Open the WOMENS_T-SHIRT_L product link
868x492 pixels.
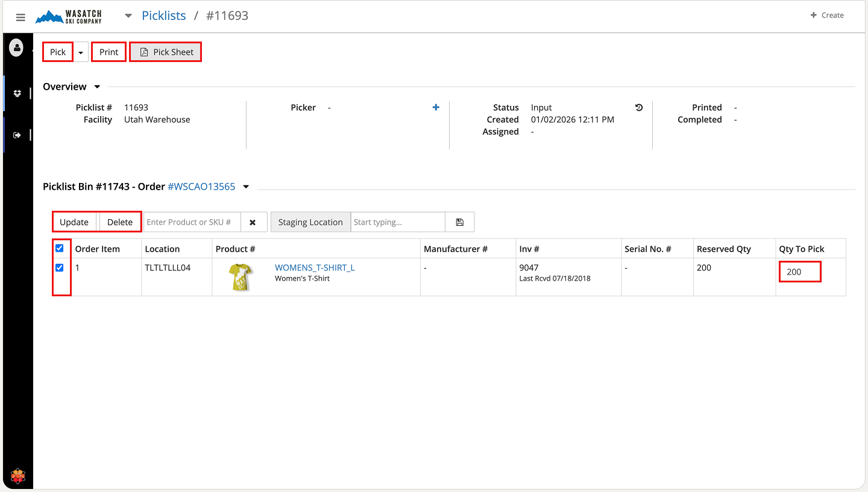point(315,267)
